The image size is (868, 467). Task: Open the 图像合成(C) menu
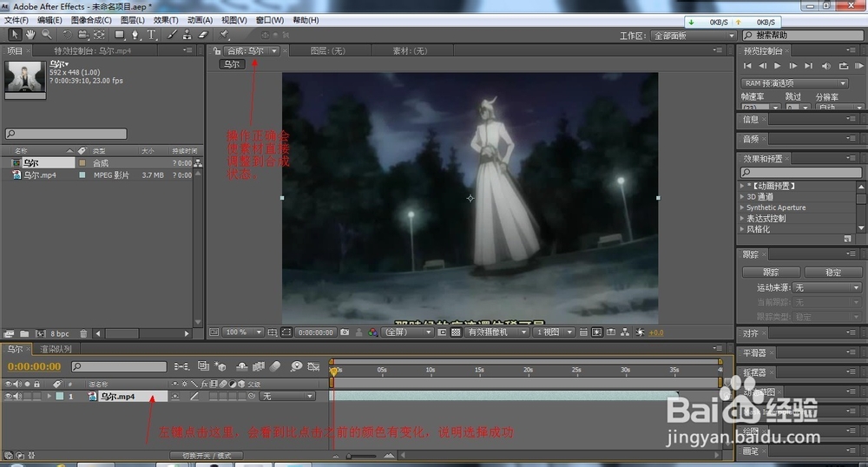point(91,20)
